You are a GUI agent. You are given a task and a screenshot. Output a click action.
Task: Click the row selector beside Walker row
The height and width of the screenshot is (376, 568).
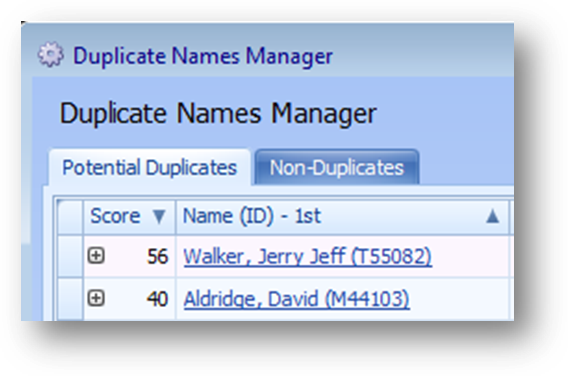click(70, 256)
